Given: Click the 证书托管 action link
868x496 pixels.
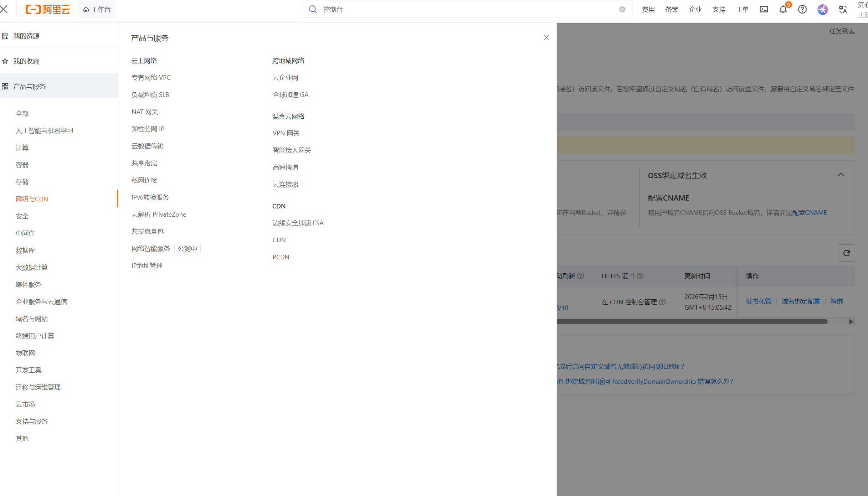Looking at the screenshot, I should pyautogui.click(x=759, y=301).
